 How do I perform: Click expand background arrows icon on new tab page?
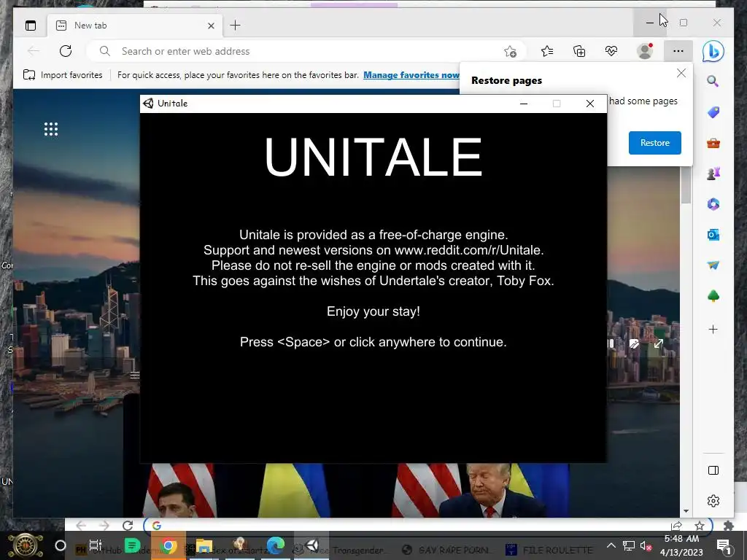click(x=659, y=343)
